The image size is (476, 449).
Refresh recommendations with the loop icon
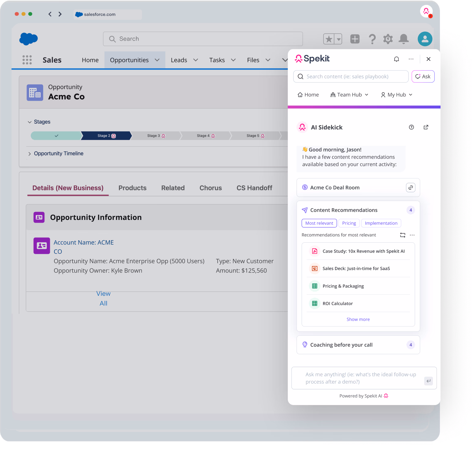pos(403,235)
